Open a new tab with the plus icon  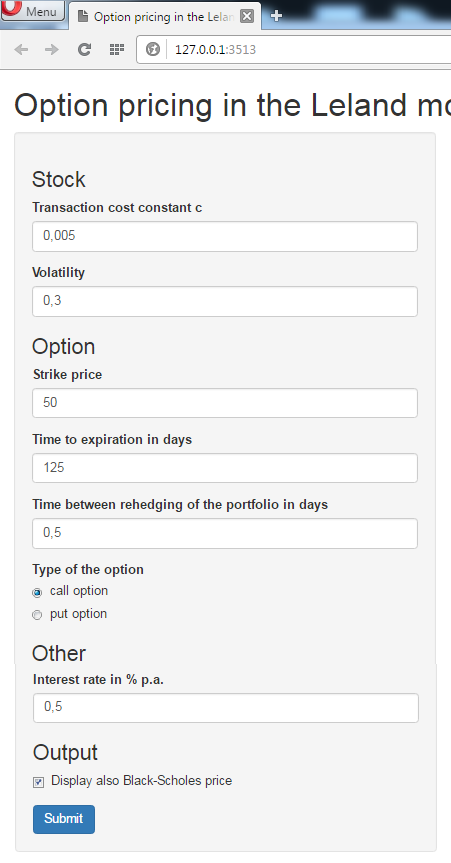coord(276,16)
